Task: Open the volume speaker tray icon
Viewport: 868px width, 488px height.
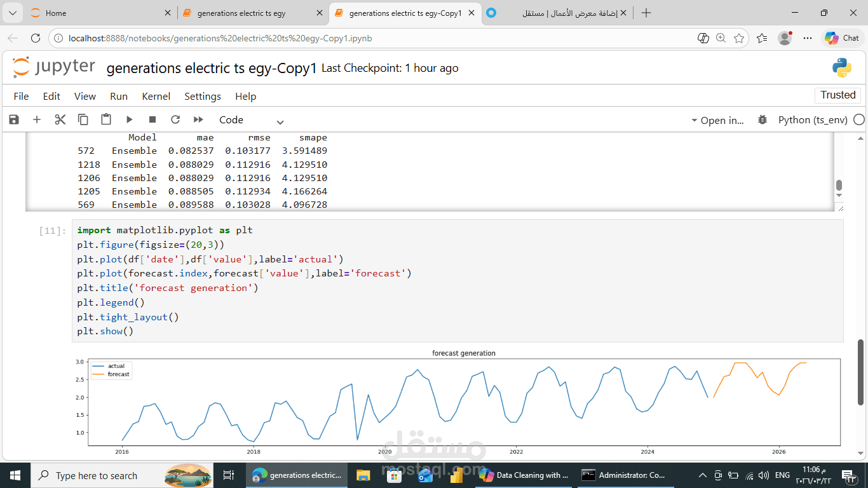Action: pos(764,475)
